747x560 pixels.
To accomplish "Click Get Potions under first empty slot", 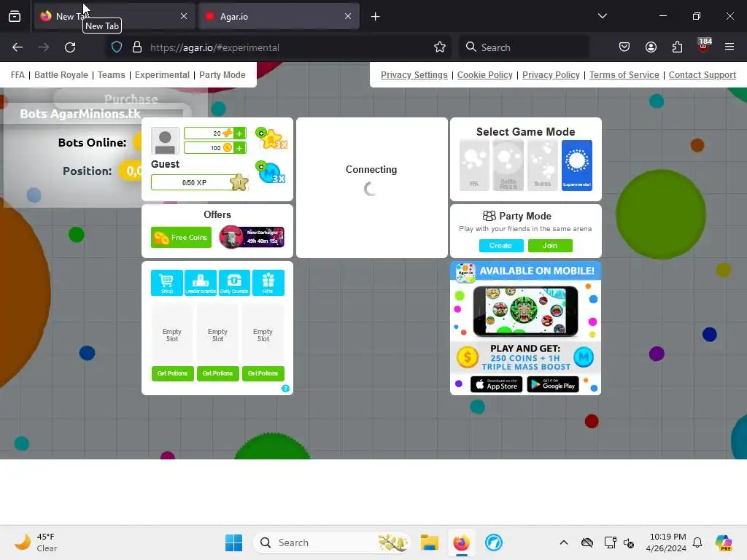I will pos(172,373).
